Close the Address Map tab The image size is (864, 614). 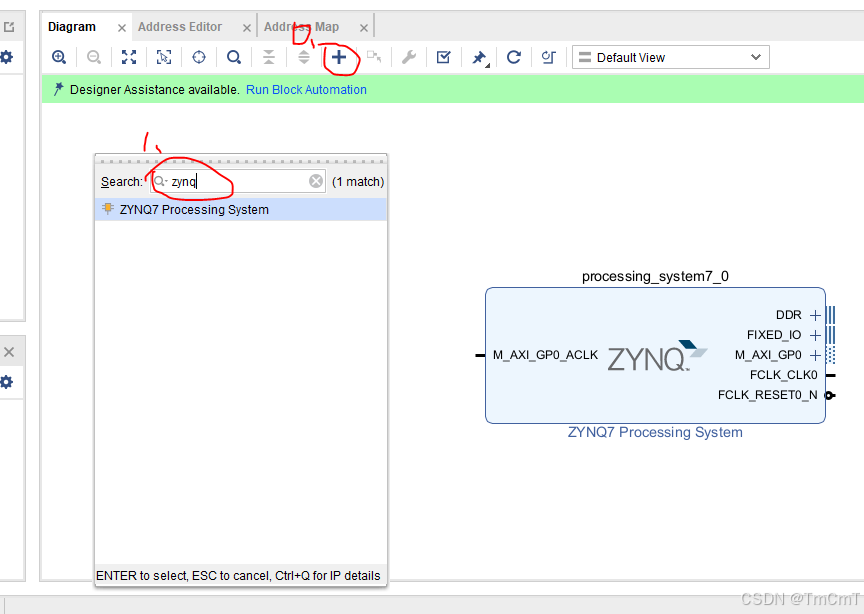(x=364, y=28)
